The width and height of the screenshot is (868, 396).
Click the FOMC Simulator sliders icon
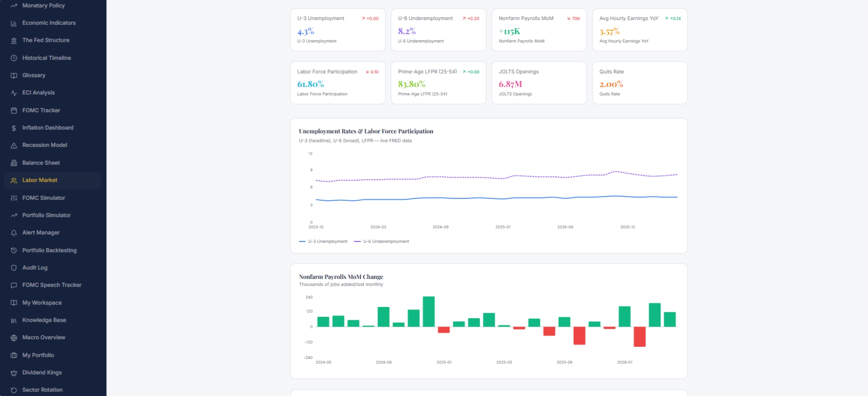[x=14, y=198]
